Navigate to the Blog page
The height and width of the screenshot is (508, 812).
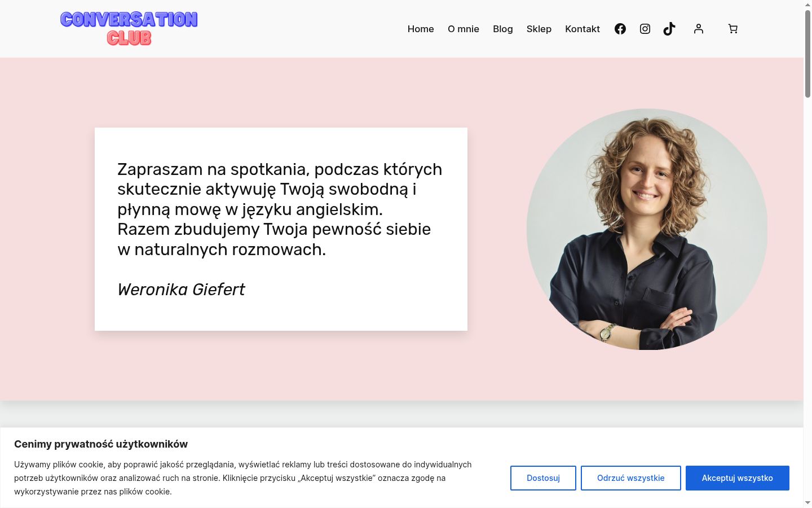[503, 29]
